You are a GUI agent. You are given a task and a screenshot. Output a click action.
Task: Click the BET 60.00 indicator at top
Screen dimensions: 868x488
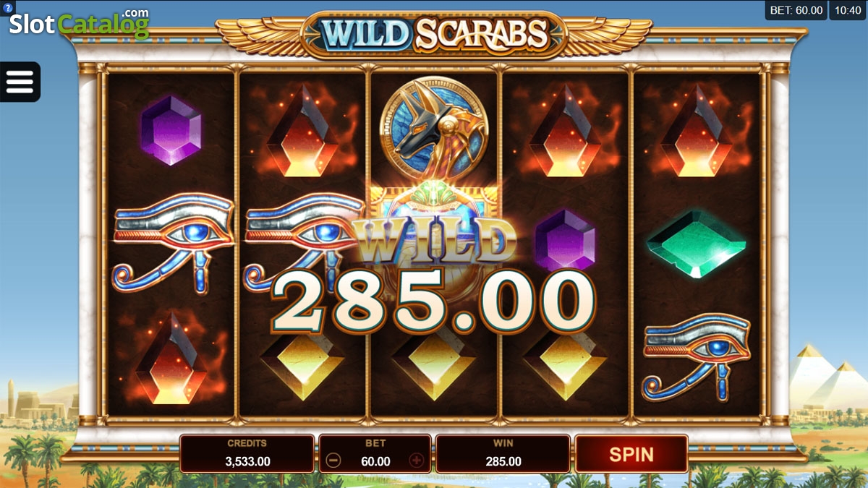pyautogui.click(x=796, y=10)
